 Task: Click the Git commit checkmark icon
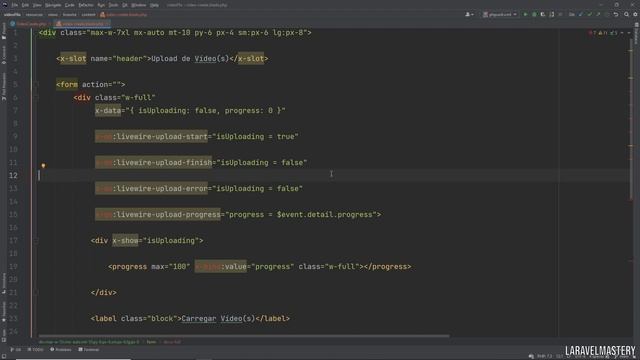tap(589, 15)
